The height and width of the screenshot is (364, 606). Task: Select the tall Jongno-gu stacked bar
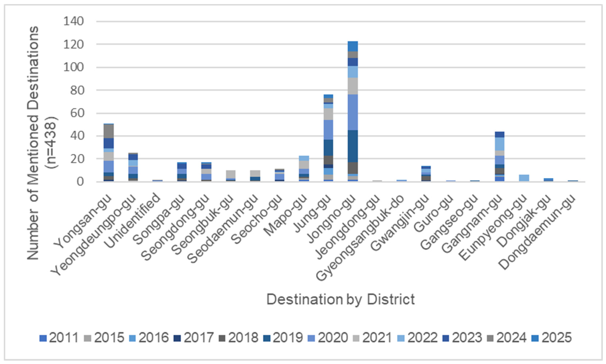coord(353,111)
